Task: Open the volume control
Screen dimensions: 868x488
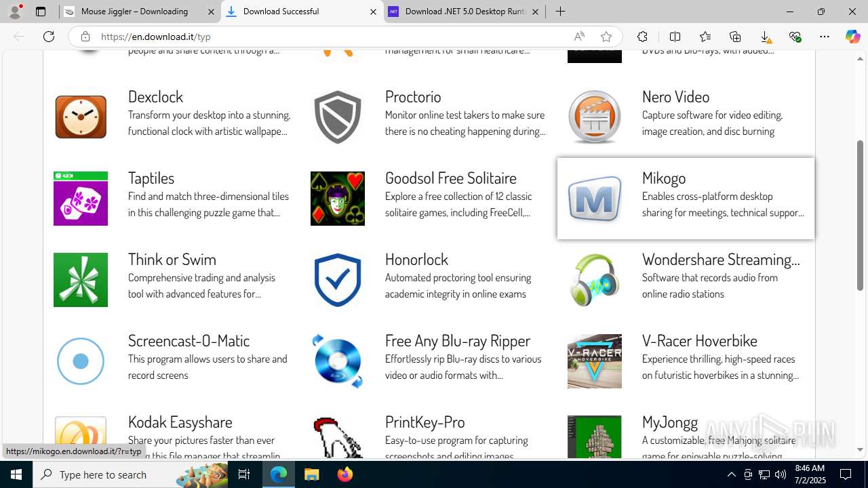Action: pos(781,474)
